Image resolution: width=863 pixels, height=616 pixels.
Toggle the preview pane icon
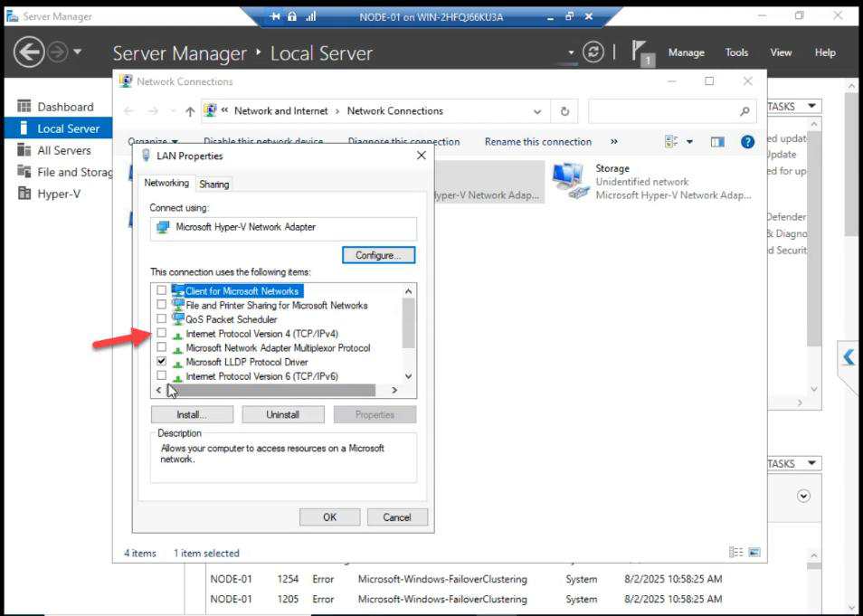[x=717, y=142]
